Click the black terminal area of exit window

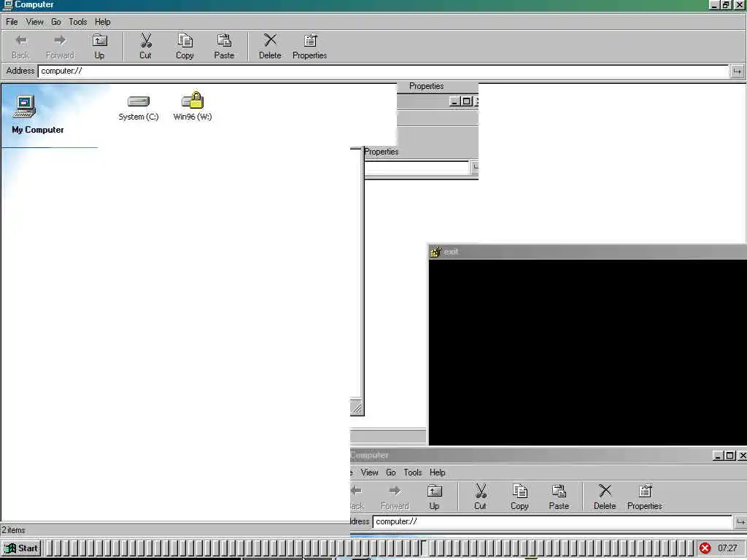pyautogui.click(x=587, y=352)
